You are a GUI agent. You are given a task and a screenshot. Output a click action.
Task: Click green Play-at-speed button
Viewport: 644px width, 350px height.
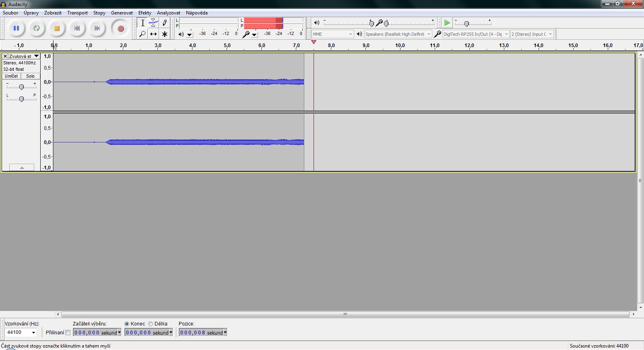(x=447, y=23)
